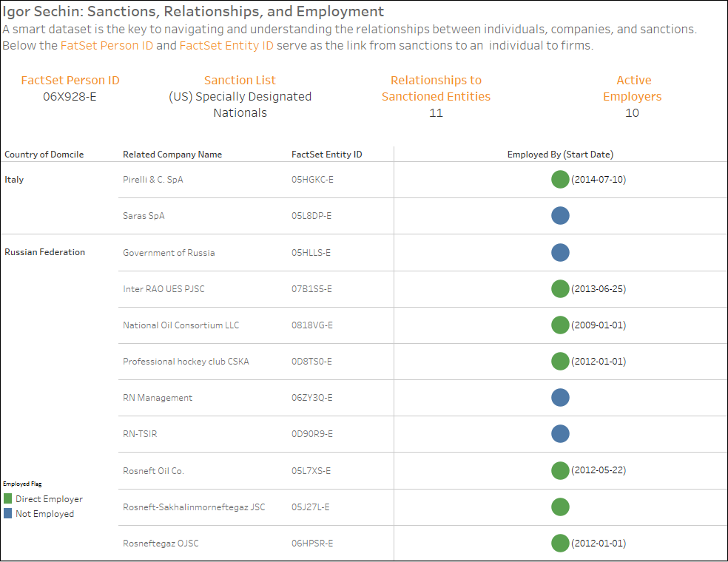Select the Russian Federation country label
The image size is (728, 562).
[x=44, y=252]
